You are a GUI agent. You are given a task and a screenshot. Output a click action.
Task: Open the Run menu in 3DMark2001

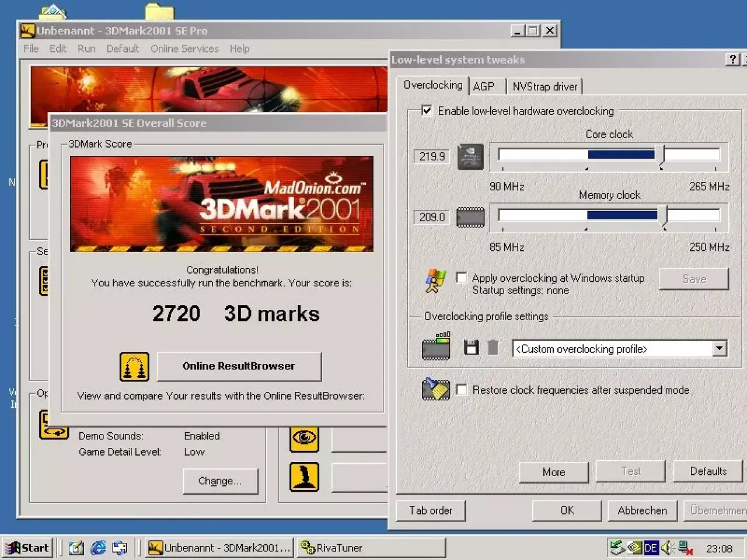[86, 48]
